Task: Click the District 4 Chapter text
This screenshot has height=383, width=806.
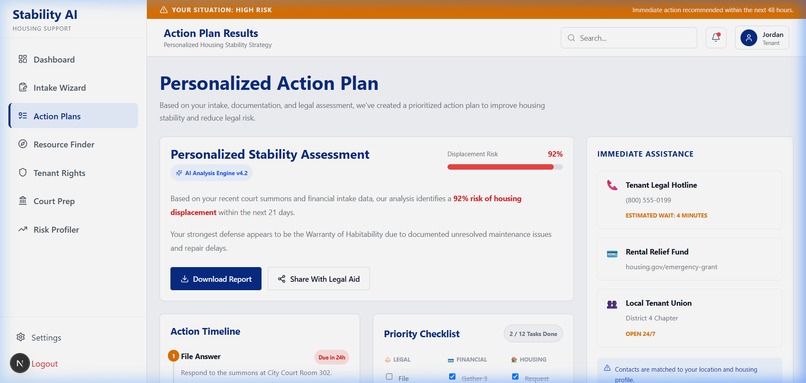Action: pyautogui.click(x=651, y=318)
